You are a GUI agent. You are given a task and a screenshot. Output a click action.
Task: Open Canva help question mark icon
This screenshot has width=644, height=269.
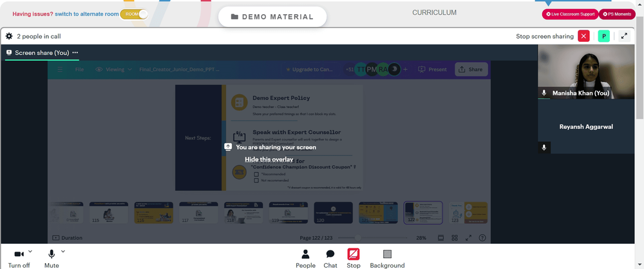482,238
